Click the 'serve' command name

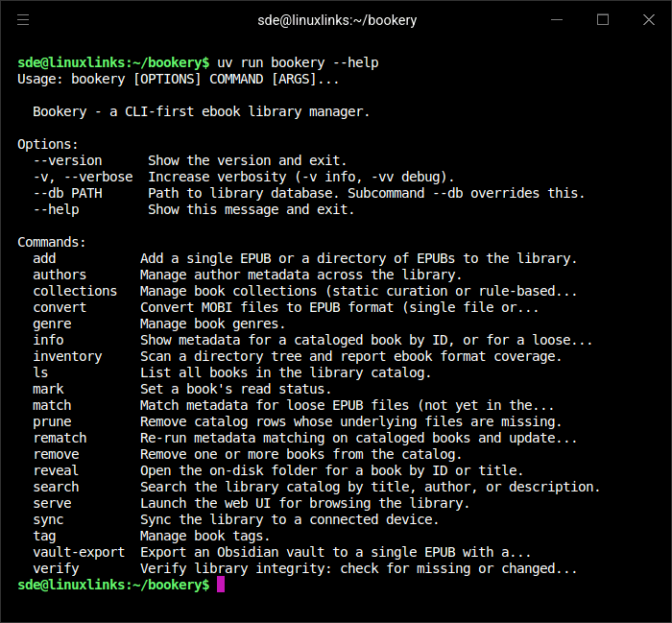click(52, 503)
